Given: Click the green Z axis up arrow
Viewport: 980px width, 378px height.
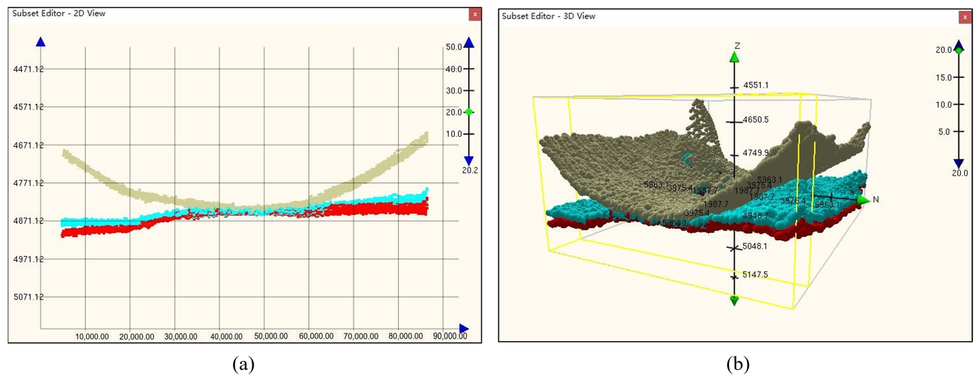Looking at the screenshot, I should [734, 57].
